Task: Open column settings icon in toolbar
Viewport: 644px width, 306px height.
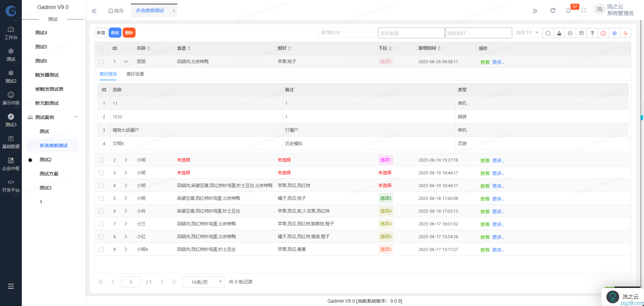Action: pyautogui.click(x=581, y=33)
